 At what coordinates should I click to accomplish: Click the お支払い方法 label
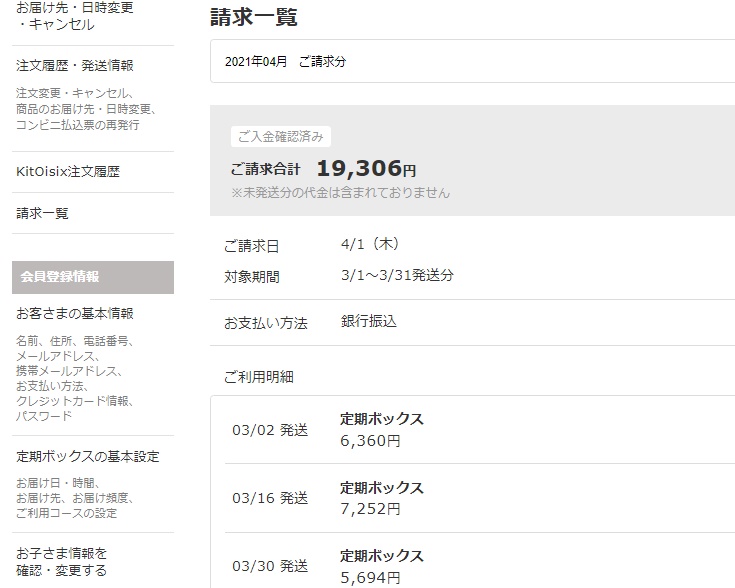pos(266,323)
